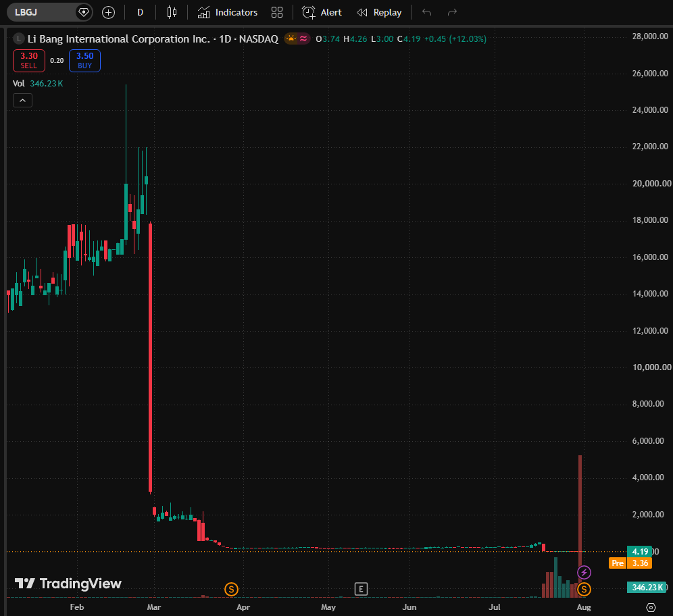
Task: Click the L circle symbol logo
Action: coord(18,38)
